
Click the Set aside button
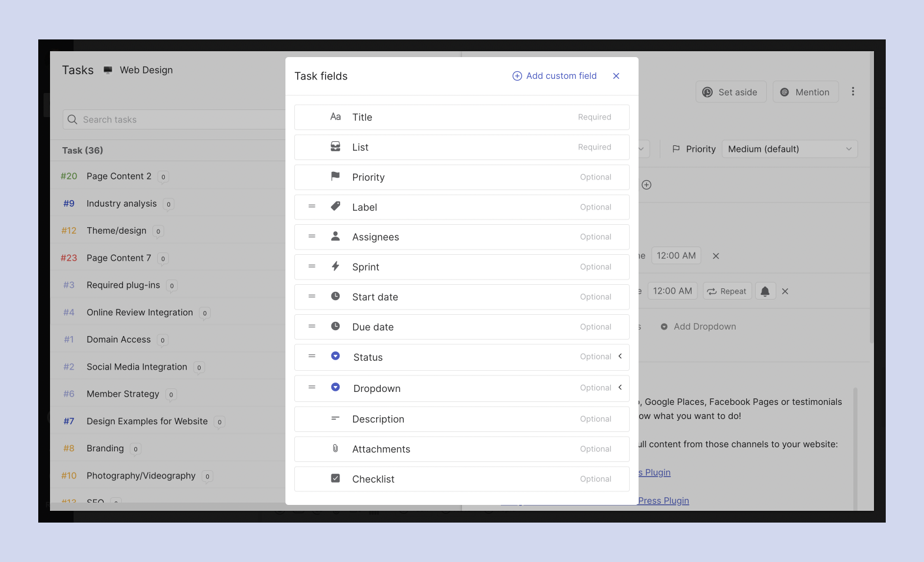pos(730,92)
